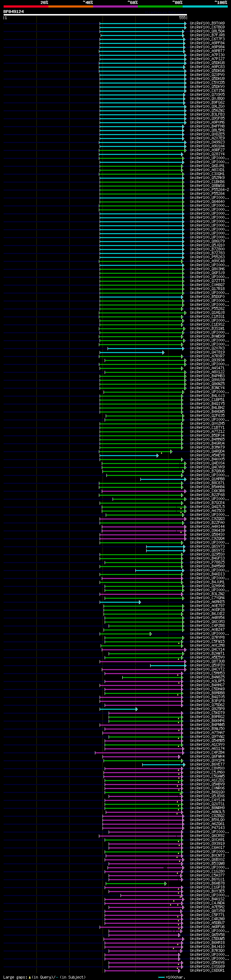Open the UniRef100_Q4T819 hit link
This screenshot has height=980, width=231.
point(208,352)
